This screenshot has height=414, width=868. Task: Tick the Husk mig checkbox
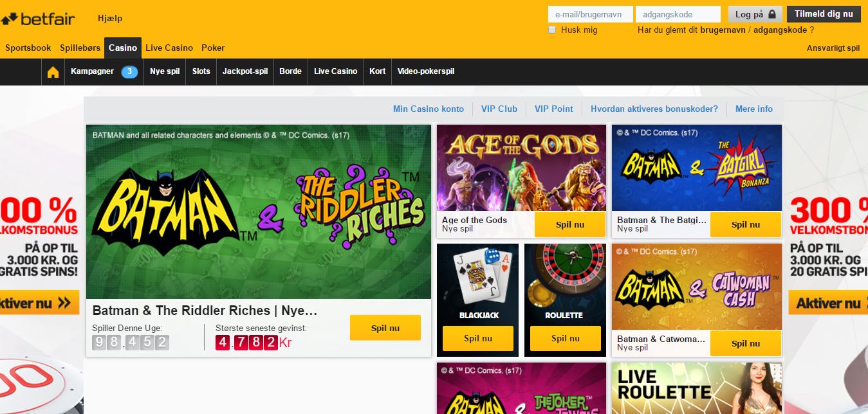tap(552, 30)
